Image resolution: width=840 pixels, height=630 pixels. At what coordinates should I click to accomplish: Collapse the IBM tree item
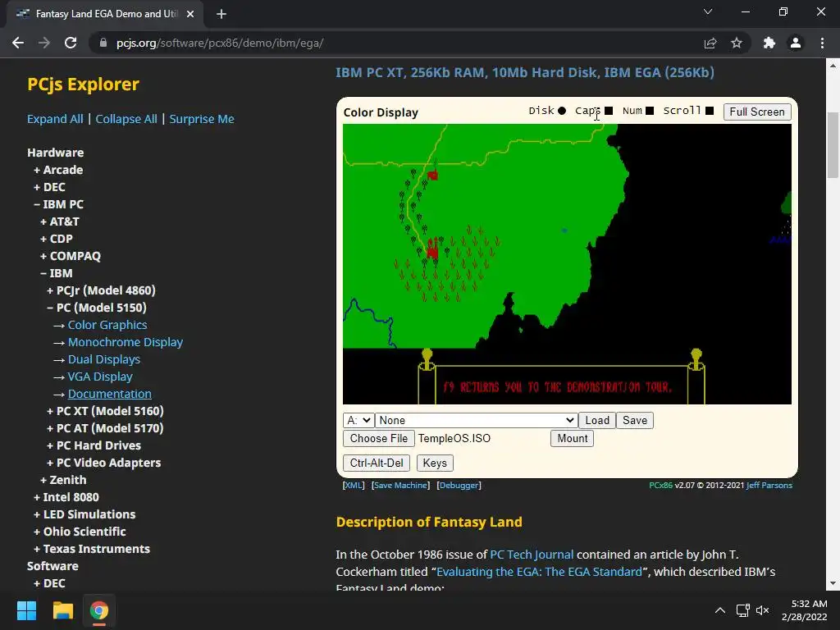(x=57, y=273)
